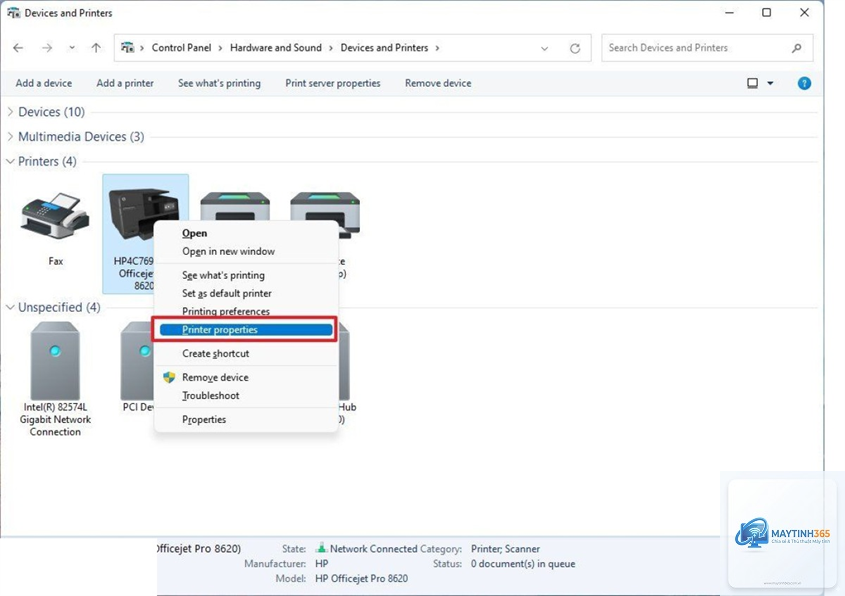845x596 pixels.
Task: Collapse the Unspecified (4) group
Action: 10,307
